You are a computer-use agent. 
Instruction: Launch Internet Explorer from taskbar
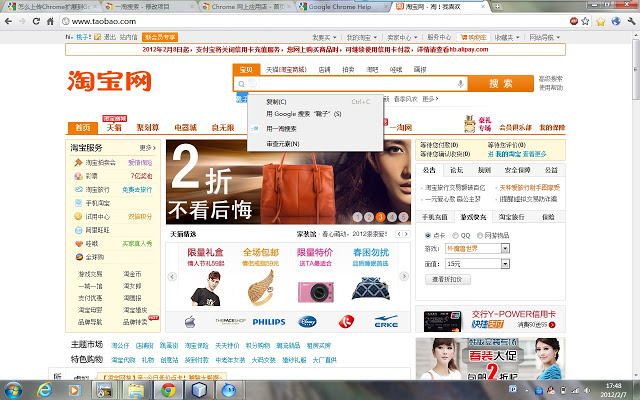44,390
